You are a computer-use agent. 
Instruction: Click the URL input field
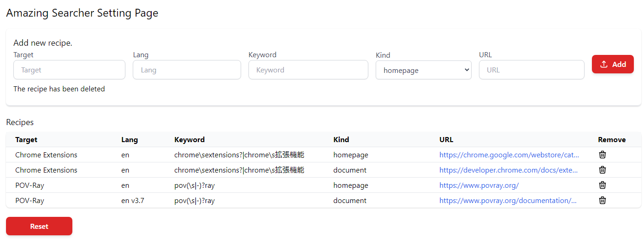pyautogui.click(x=531, y=70)
